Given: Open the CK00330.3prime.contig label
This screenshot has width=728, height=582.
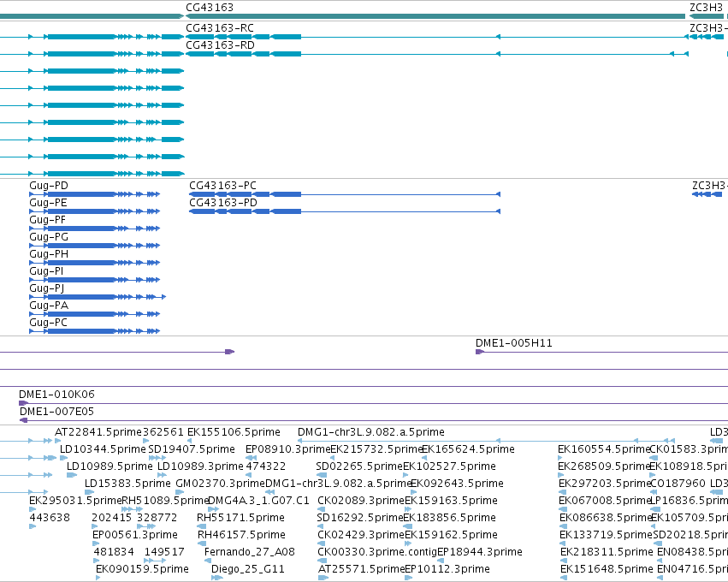Looking at the screenshot, I should click(377, 552).
